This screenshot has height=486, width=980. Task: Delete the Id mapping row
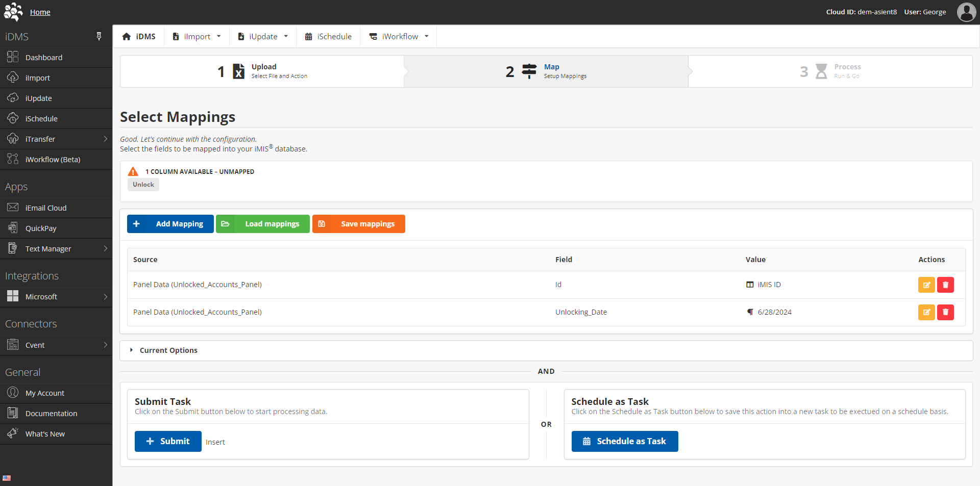945,285
